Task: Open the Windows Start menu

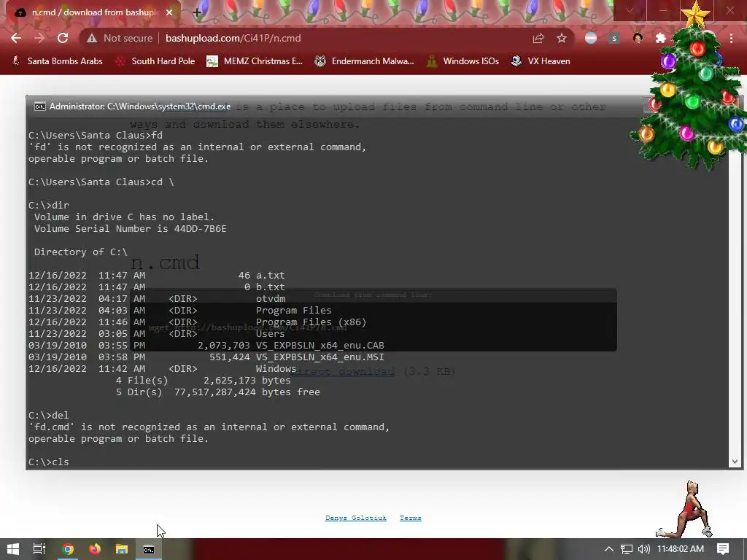Action: coord(13,549)
